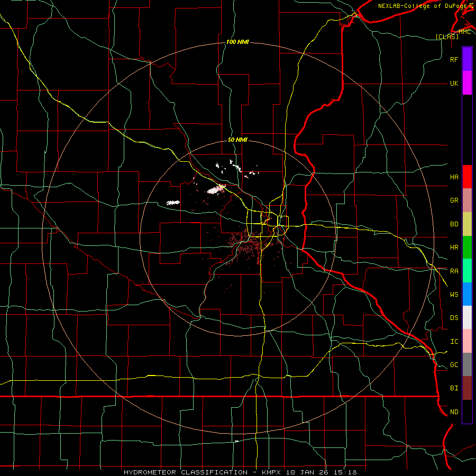The height and width of the screenshot is (476, 476).
Task: Click the DS white legend swatch
Action: [x=467, y=317]
